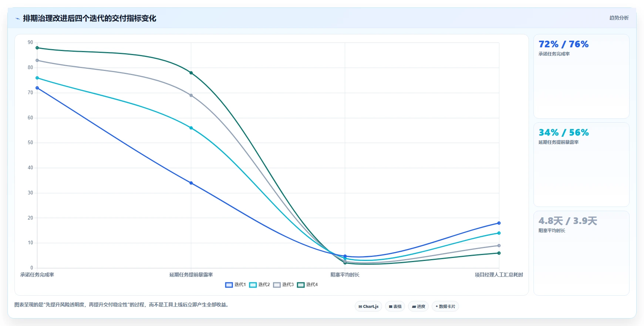Image resolution: width=644 pixels, height=326 pixels.
Task: Click 迭代1 data point at 阻塞平均时长
Action: pos(345,256)
